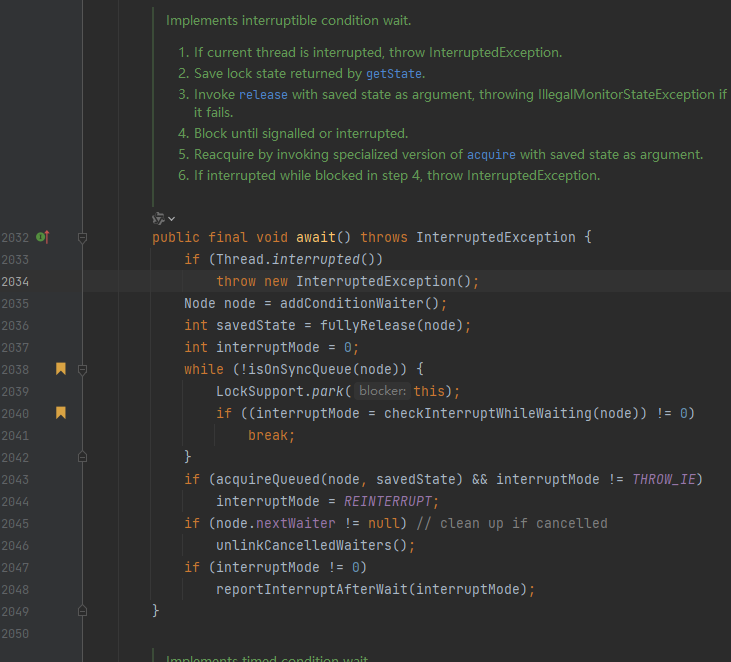731x662 pixels.
Task: Click savedState variable declaration on line 2036
Action: pyautogui.click(x=255, y=325)
